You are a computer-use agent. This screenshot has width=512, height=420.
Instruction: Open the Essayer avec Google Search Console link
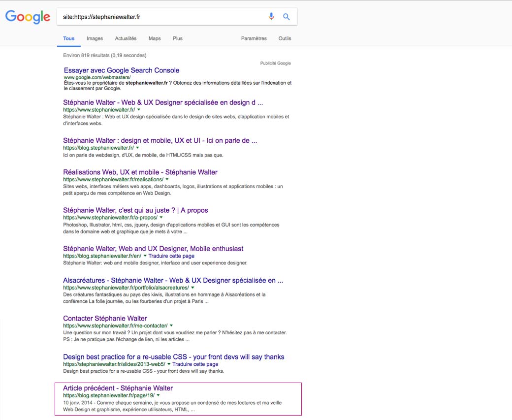pyautogui.click(x=122, y=70)
